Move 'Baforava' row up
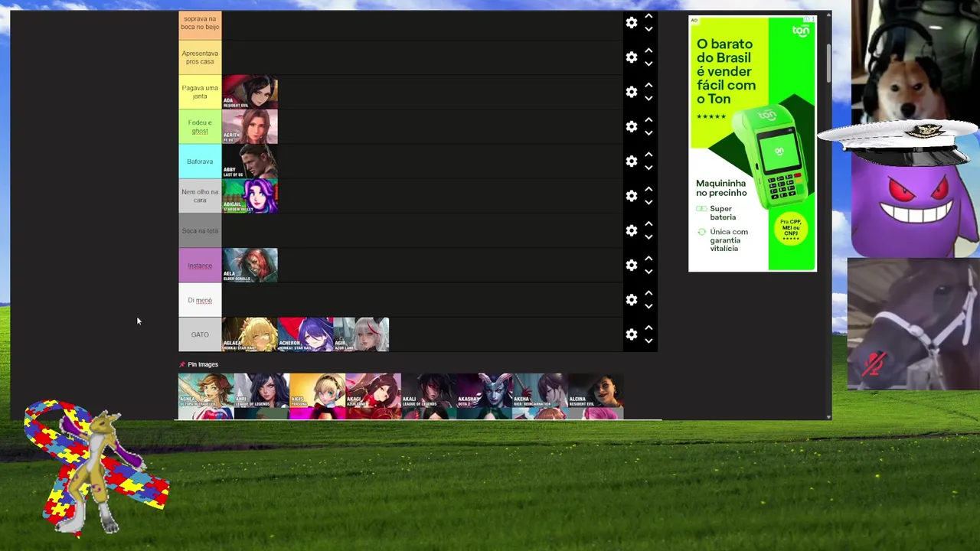The height and width of the screenshot is (551, 980). click(648, 155)
